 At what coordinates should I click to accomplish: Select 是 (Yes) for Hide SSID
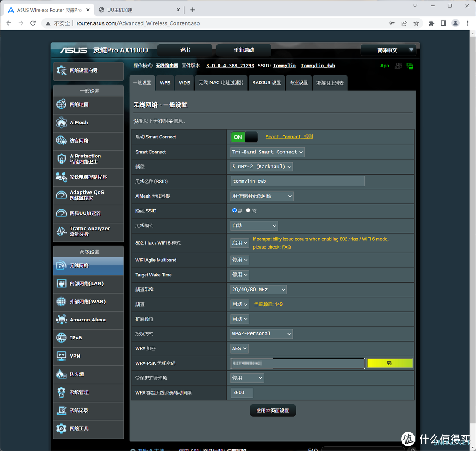(x=234, y=210)
